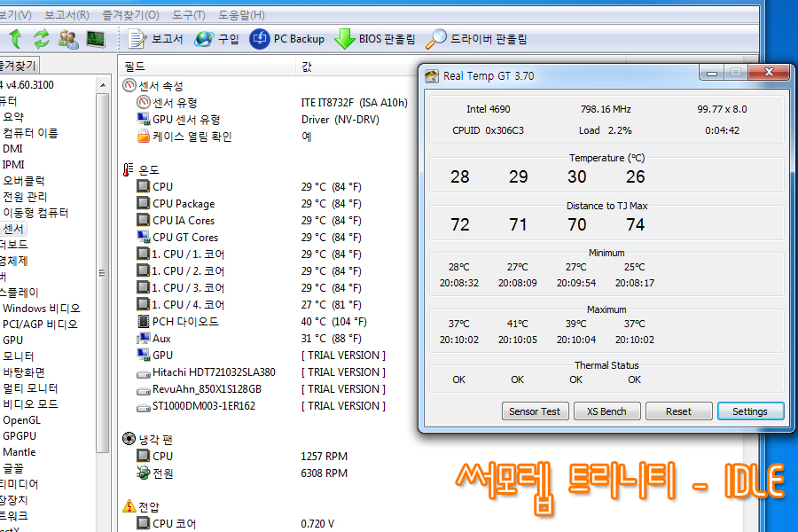This screenshot has height=532, width=798.
Task: Click Sensor Test in Real Temp
Action: click(x=535, y=411)
